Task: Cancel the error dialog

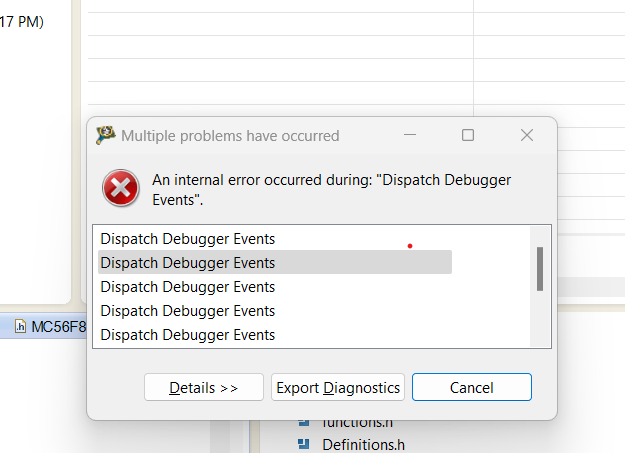Action: pyautogui.click(x=471, y=388)
